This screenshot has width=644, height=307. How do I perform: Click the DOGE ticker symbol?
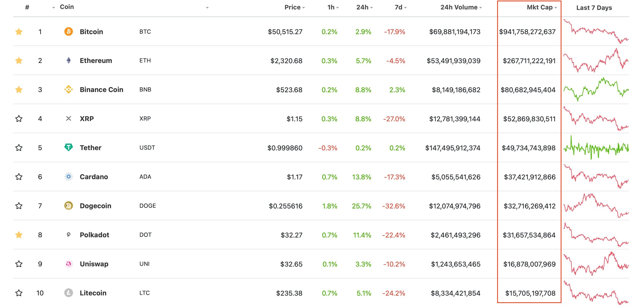(x=147, y=206)
